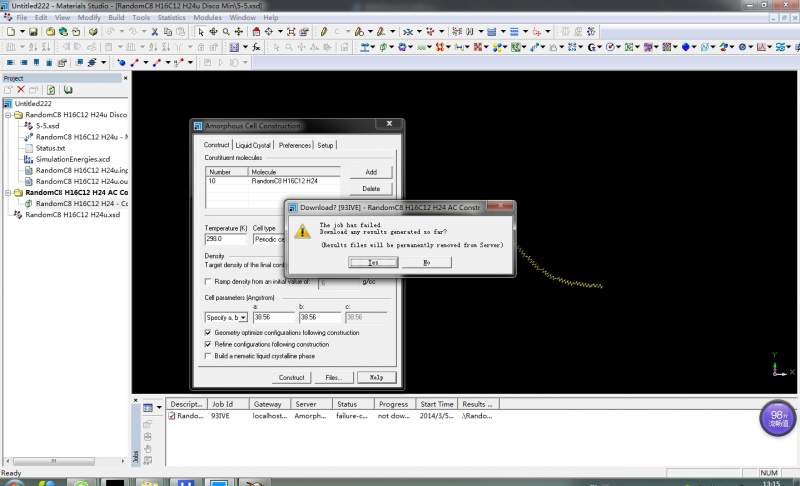Open the Cell type Periodic dropdown
This screenshot has width=800, height=486.
coord(269,239)
